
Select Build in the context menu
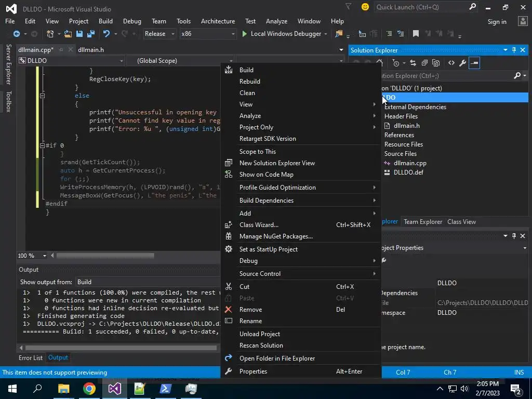tap(301, 70)
